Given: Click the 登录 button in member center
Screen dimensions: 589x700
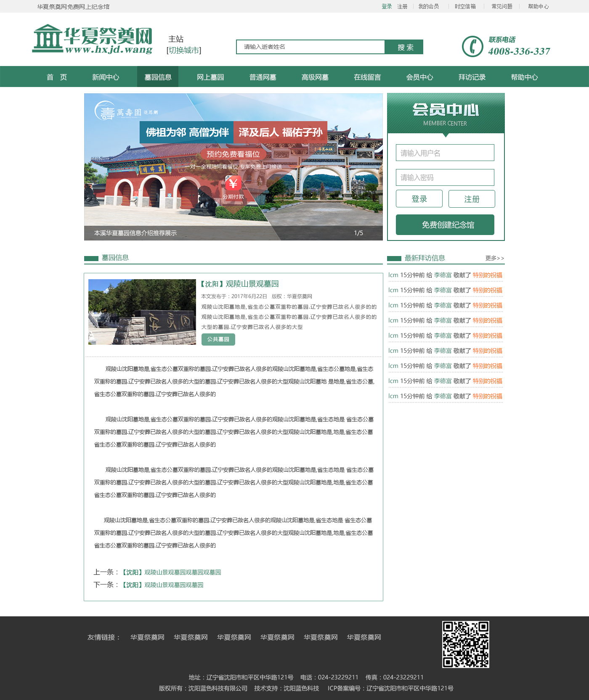Looking at the screenshot, I should [x=419, y=199].
